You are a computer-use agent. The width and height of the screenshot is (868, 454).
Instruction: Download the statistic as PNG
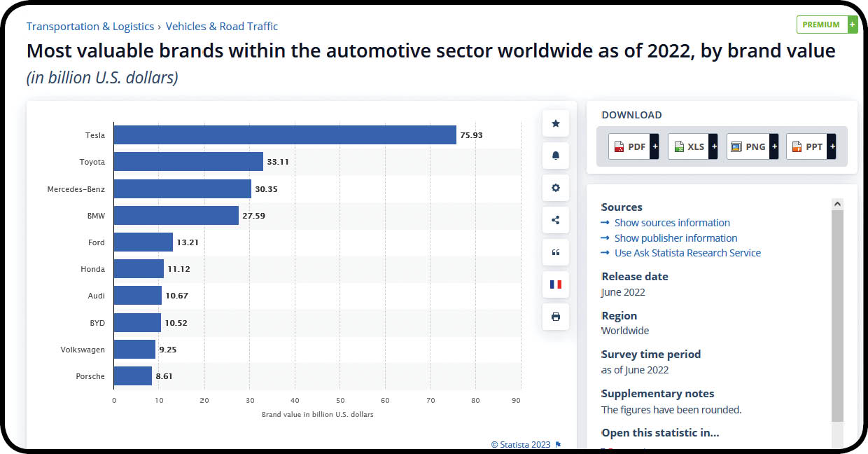pyautogui.click(x=752, y=146)
